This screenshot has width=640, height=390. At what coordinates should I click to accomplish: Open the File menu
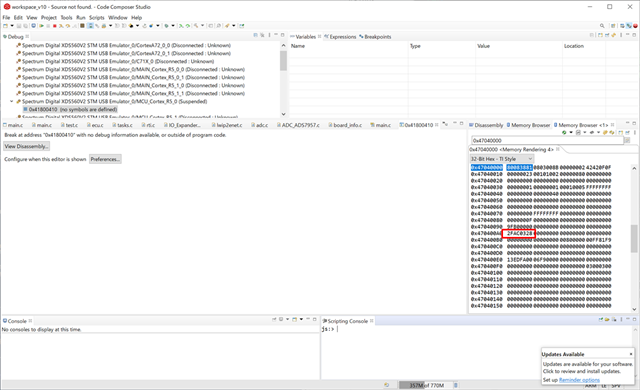[x=6, y=18]
